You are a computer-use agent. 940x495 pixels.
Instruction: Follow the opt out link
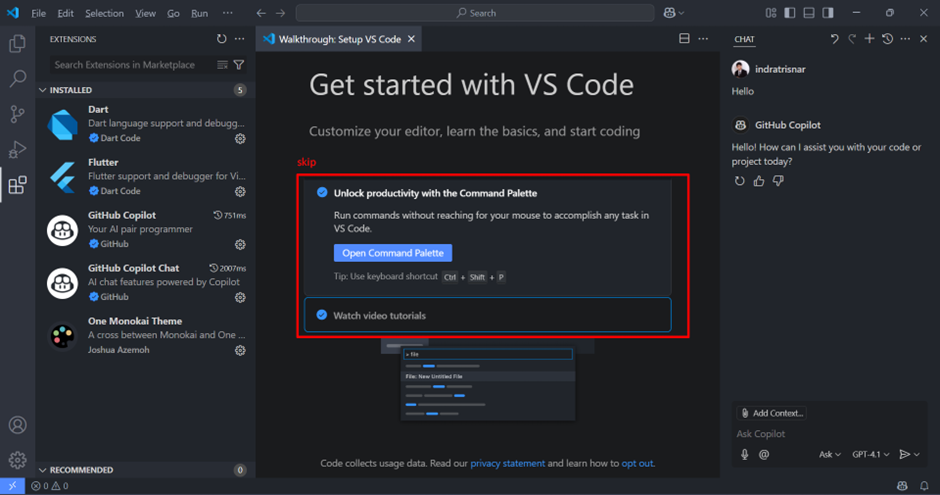tap(637, 463)
